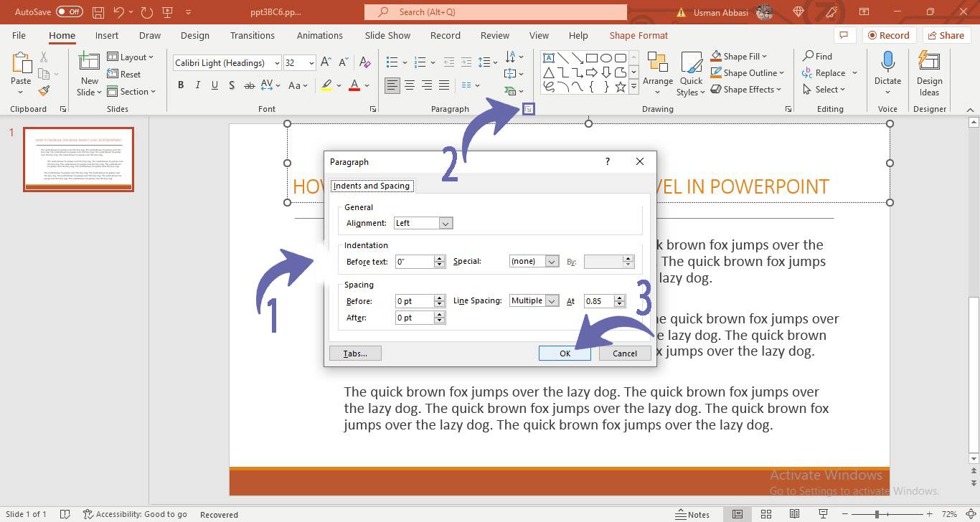Click the Find button
Screen dimensions: 980x522
[818, 56]
